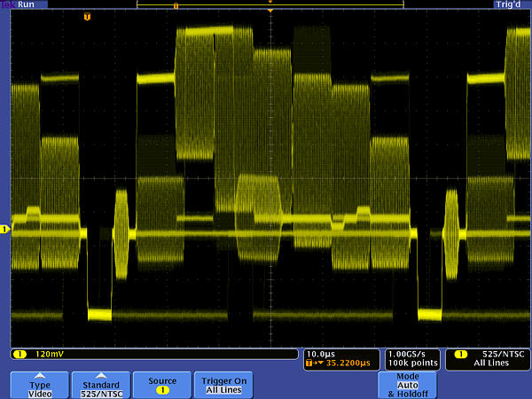Expand the trigger Type Video menu
Image resolution: width=532 pixels, height=399 pixels.
pyautogui.click(x=39, y=384)
